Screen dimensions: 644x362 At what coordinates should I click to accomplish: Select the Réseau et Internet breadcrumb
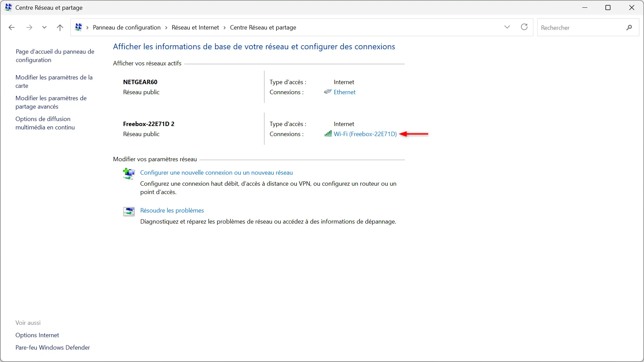tap(195, 27)
